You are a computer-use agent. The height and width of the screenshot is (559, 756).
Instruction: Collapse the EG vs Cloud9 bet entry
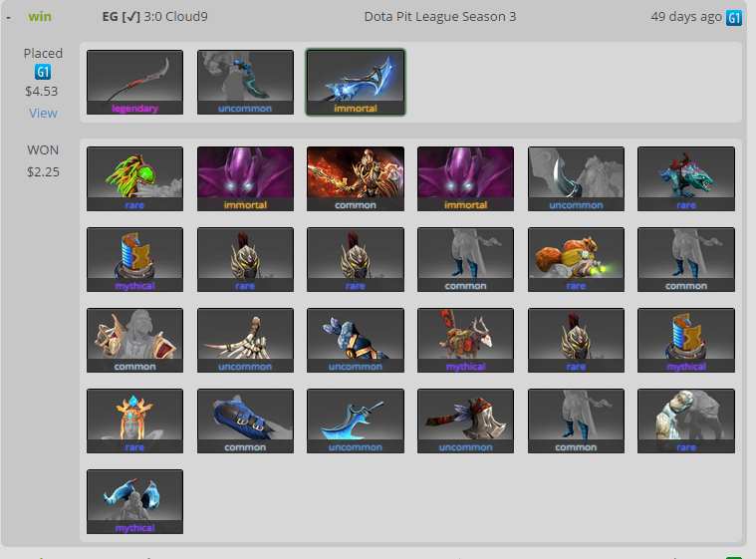pyautogui.click(x=9, y=17)
